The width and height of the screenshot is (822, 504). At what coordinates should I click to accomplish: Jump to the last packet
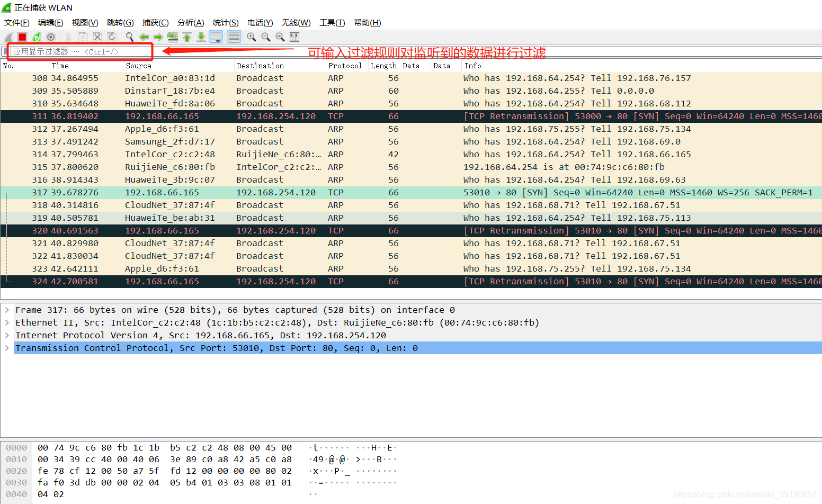[201, 37]
